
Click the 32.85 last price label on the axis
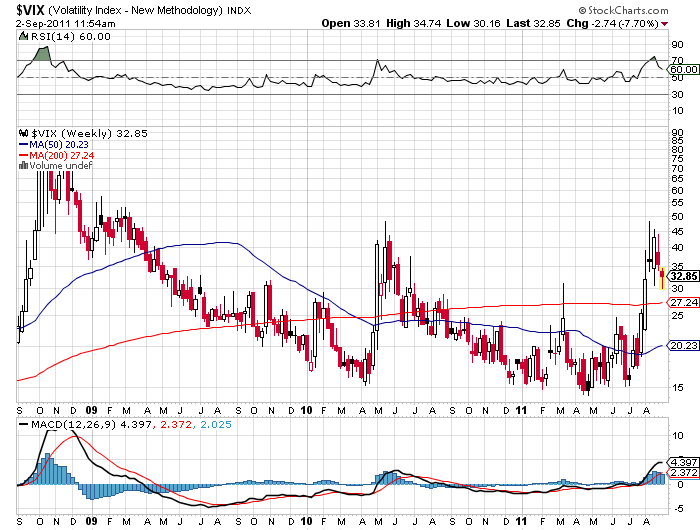pos(683,276)
